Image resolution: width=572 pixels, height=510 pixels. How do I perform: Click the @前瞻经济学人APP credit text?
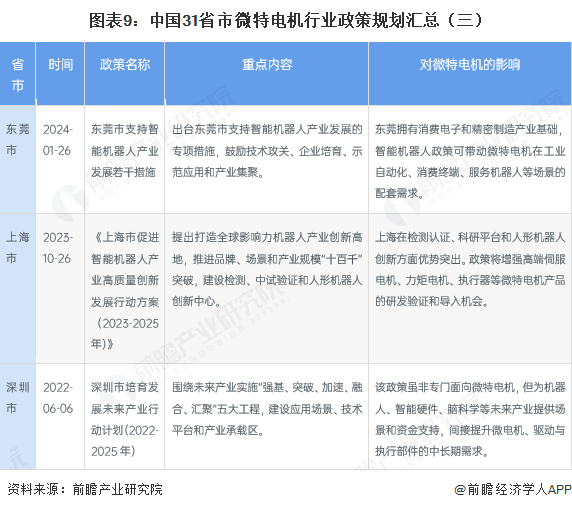point(513,490)
